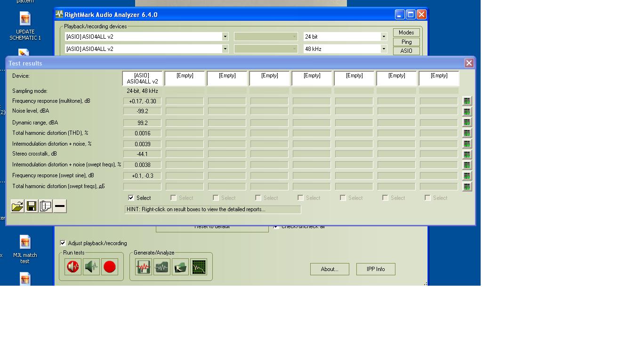644x346 pixels.
Task: Click the red record-only test icon
Action: coord(110,267)
